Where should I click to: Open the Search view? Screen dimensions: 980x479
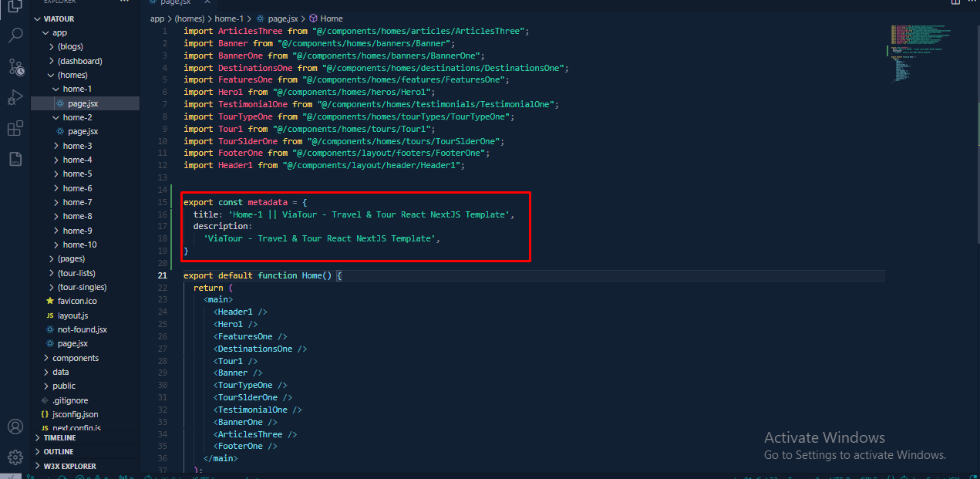(15, 35)
